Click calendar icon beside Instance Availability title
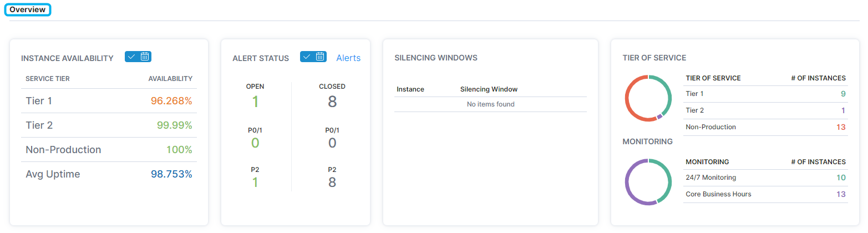This screenshot has height=233, width=868. click(145, 57)
